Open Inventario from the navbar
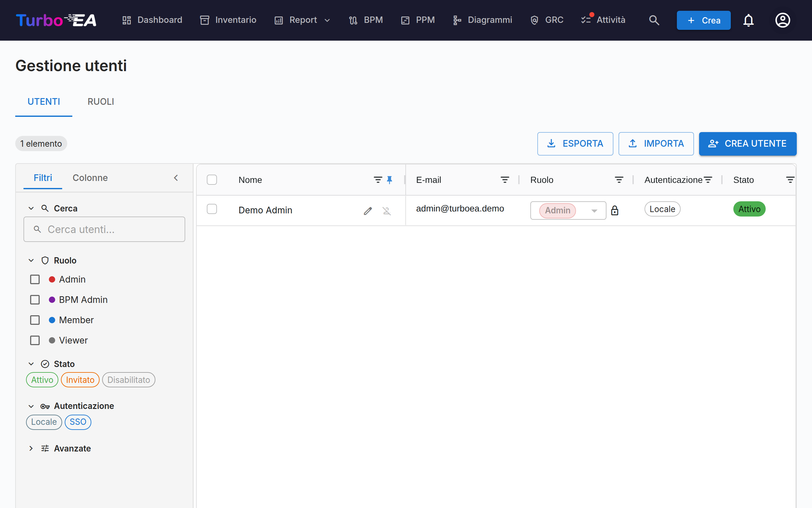Screen dimensions: 812x508 click(228, 20)
